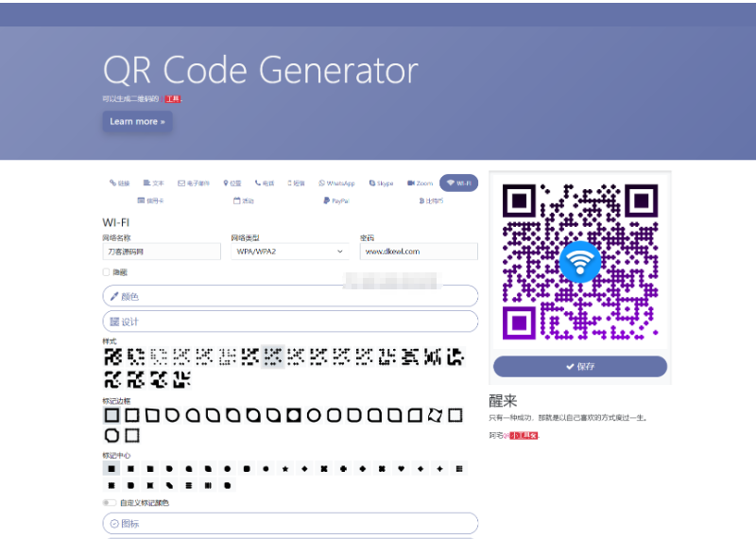Click the WiFi logo in the QR preview
This screenshot has height=539, width=756.
point(579,262)
